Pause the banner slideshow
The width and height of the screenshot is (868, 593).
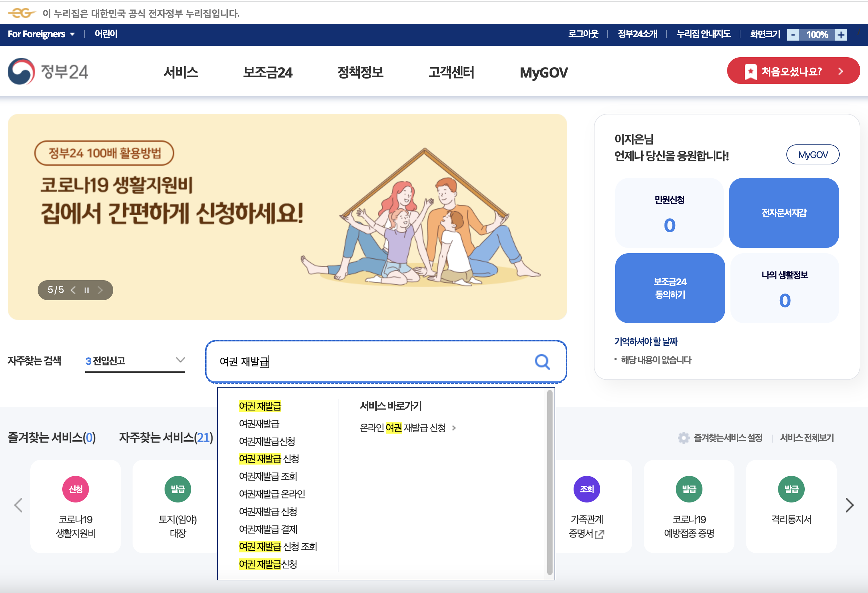[87, 290]
